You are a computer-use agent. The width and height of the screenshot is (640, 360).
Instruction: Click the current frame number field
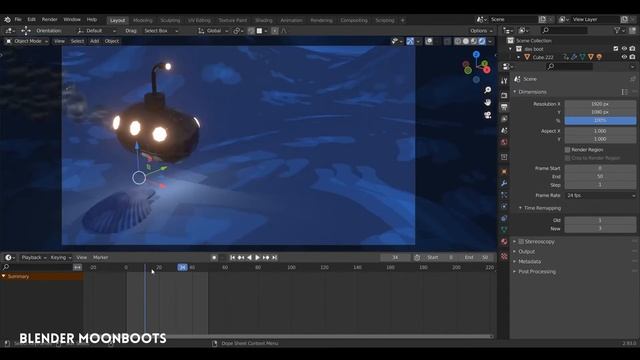[395, 258]
